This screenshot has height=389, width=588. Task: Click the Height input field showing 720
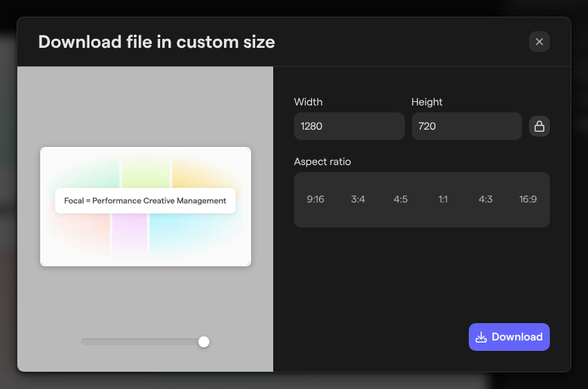click(467, 126)
